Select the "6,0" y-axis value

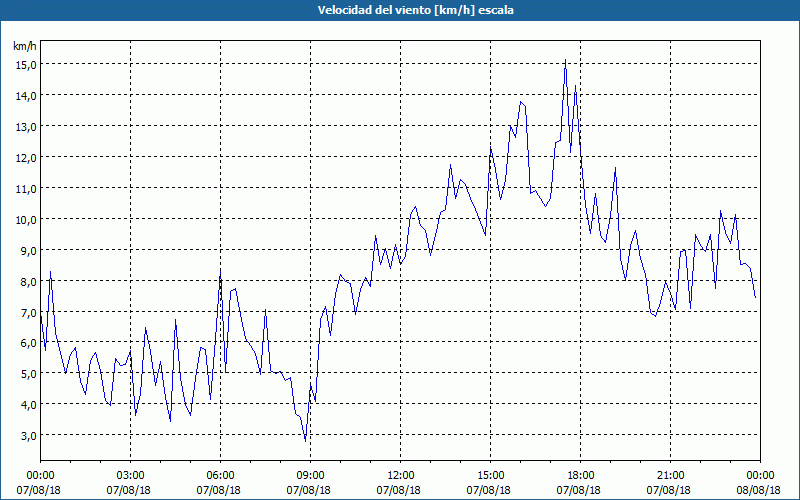[28, 343]
